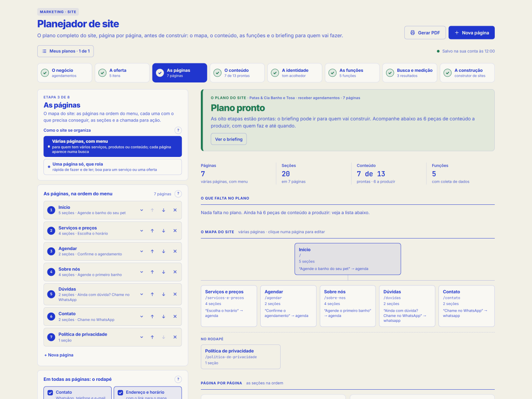Open Sobre nós card in site map

pyautogui.click(x=348, y=306)
